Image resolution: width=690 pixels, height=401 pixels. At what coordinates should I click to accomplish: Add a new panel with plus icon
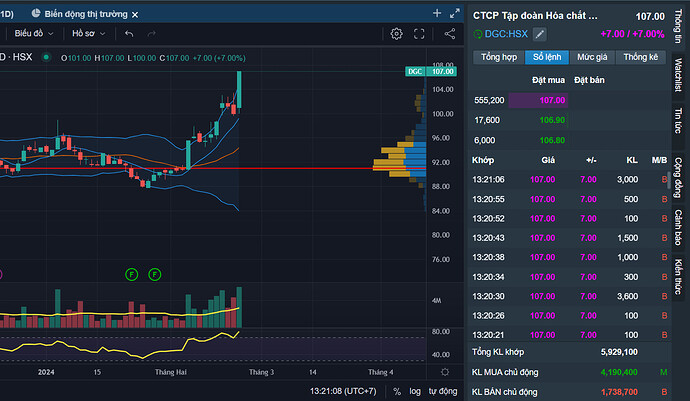pyautogui.click(x=437, y=13)
